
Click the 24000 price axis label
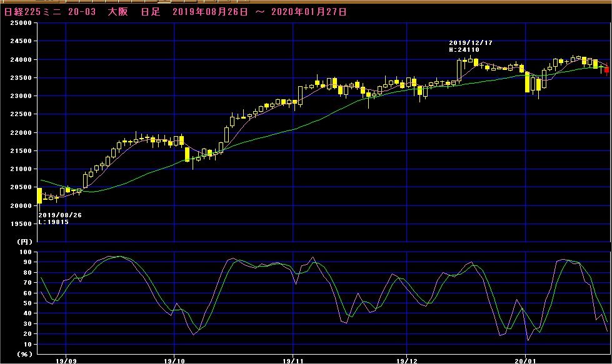pos(21,60)
